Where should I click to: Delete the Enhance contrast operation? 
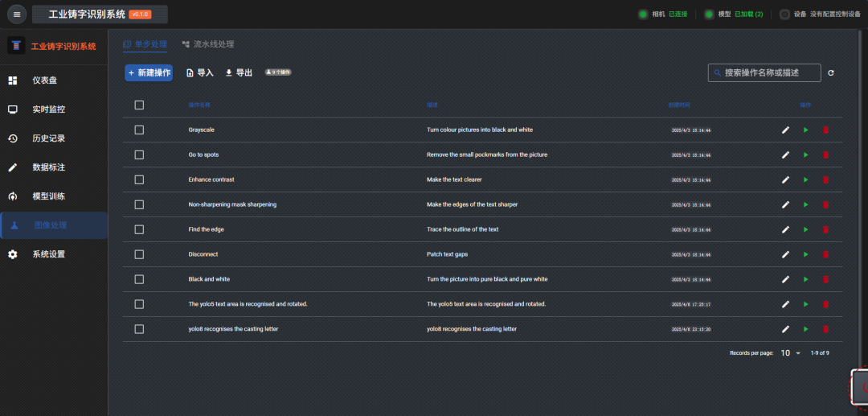click(825, 179)
